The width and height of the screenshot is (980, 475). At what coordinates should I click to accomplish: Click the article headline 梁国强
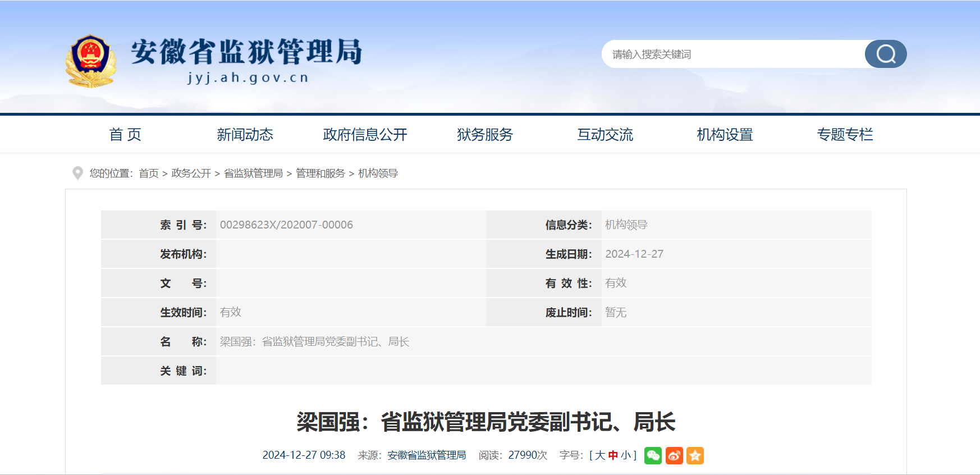pos(486,422)
